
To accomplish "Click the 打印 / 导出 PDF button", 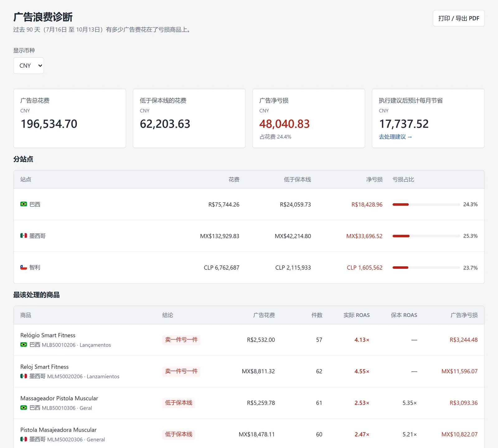I will (x=458, y=18).
